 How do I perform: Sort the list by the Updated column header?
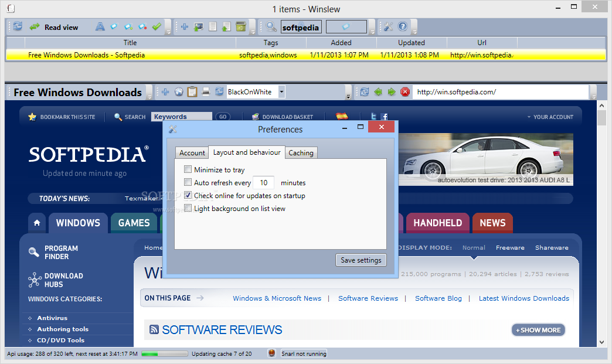pos(412,43)
